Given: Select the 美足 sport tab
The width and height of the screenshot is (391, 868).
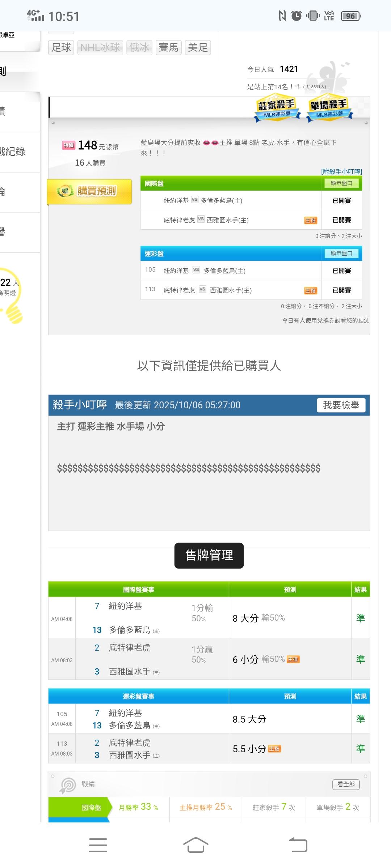Looking at the screenshot, I should pyautogui.click(x=198, y=47).
